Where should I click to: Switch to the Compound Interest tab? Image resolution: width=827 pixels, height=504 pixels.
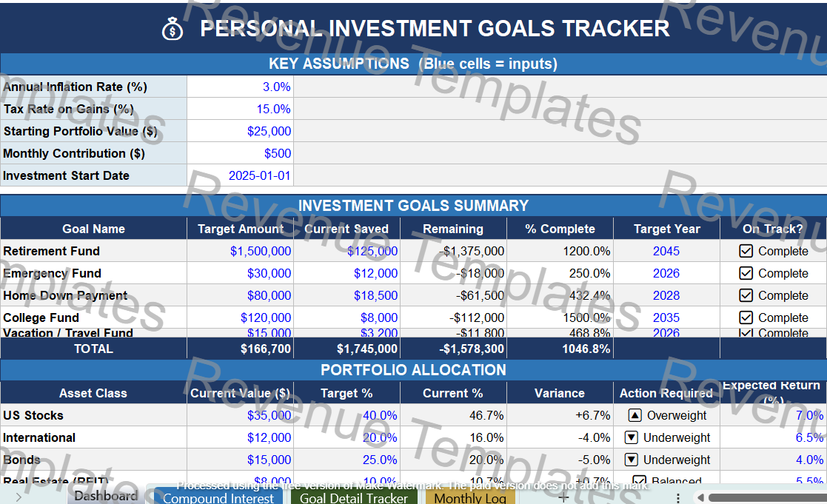point(218,497)
